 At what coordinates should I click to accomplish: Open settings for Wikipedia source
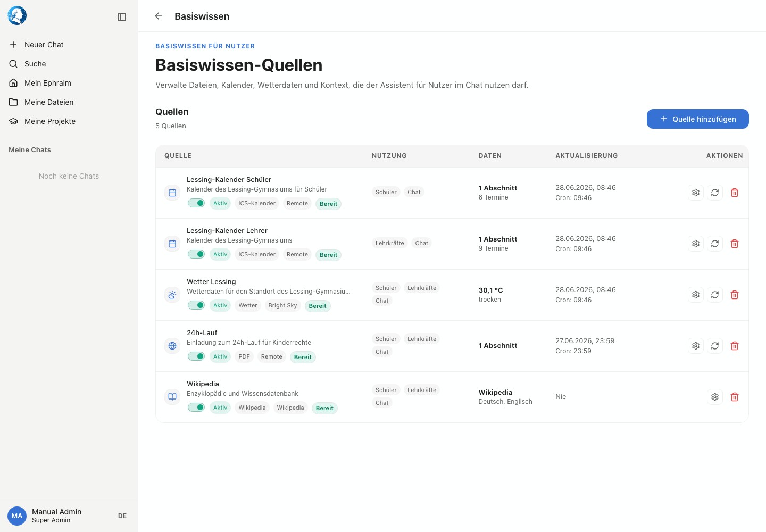[715, 397]
